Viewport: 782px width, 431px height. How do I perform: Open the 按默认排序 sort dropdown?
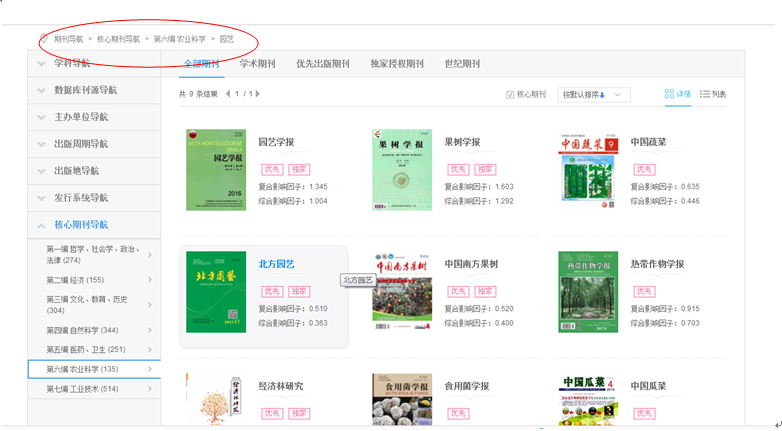(x=594, y=94)
